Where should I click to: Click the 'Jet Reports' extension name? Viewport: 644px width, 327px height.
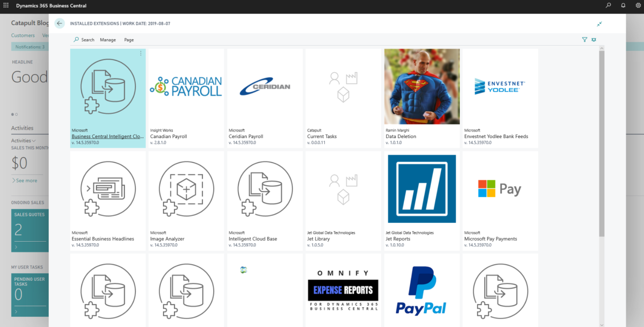pos(398,239)
